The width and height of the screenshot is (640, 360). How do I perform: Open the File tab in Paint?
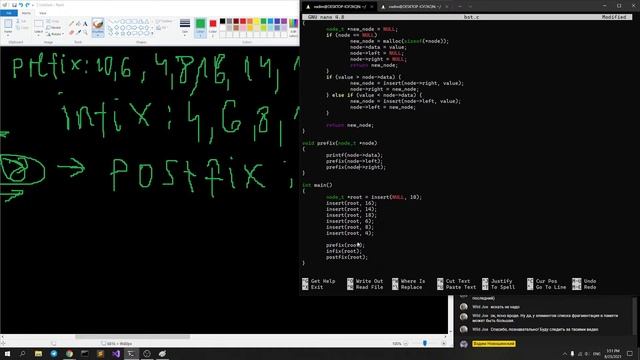[9, 13]
